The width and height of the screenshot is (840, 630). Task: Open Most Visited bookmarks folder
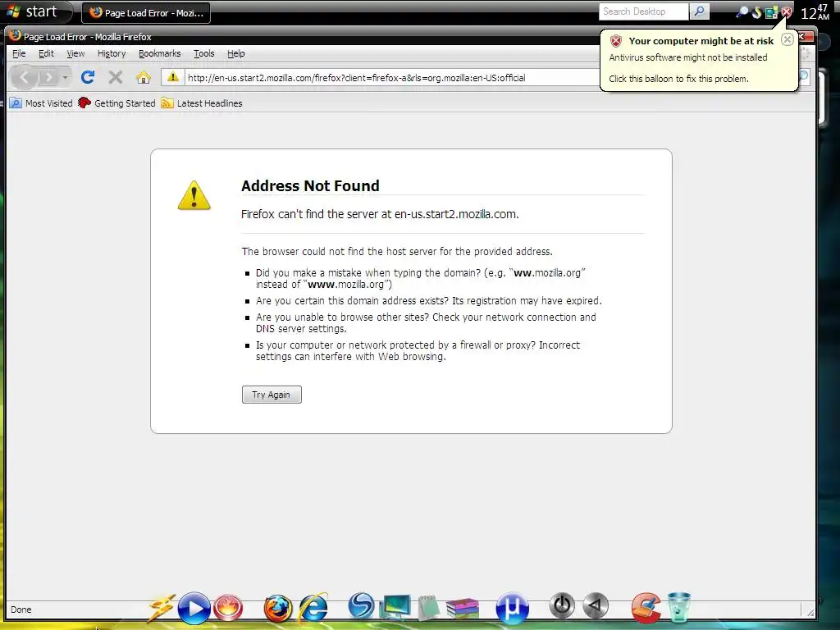[41, 103]
